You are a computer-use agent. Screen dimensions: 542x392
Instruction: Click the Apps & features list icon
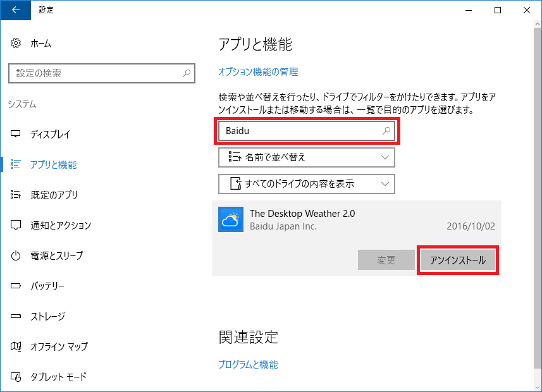16,164
